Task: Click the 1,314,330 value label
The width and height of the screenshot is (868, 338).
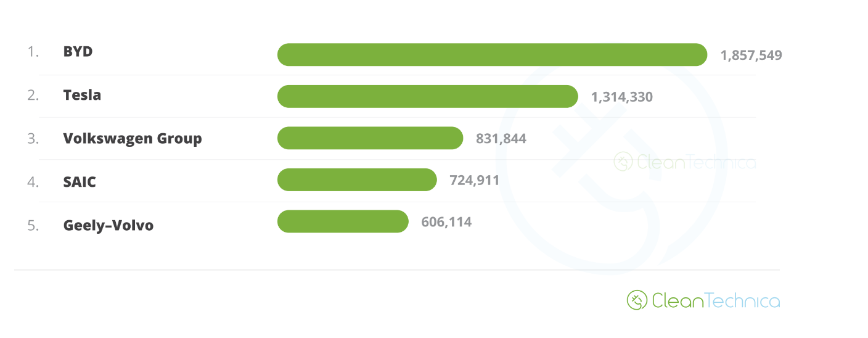Action: tap(621, 97)
